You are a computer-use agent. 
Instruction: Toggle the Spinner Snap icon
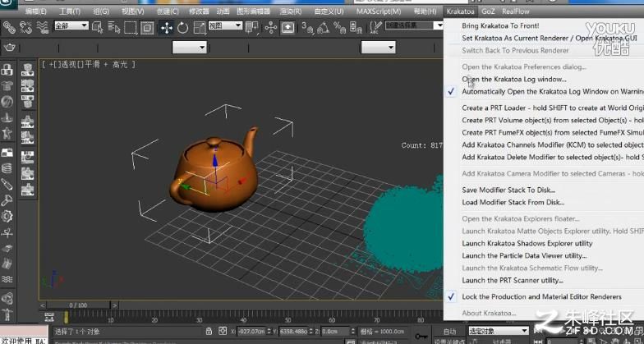[x=356, y=28]
